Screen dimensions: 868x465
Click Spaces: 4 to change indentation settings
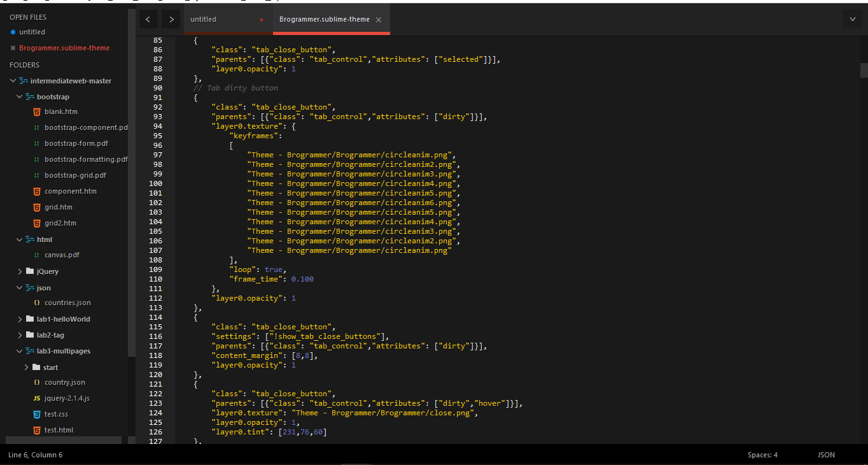click(x=762, y=455)
